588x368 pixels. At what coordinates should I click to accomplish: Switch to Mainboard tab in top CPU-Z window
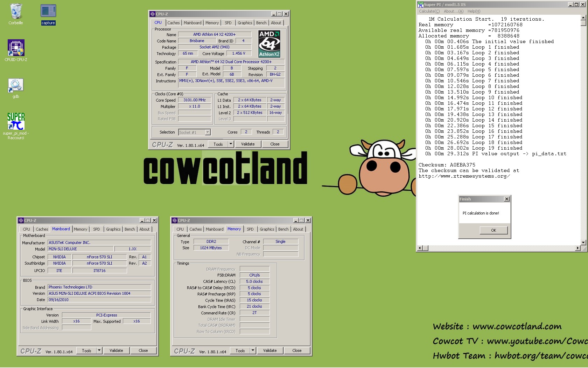192,23
